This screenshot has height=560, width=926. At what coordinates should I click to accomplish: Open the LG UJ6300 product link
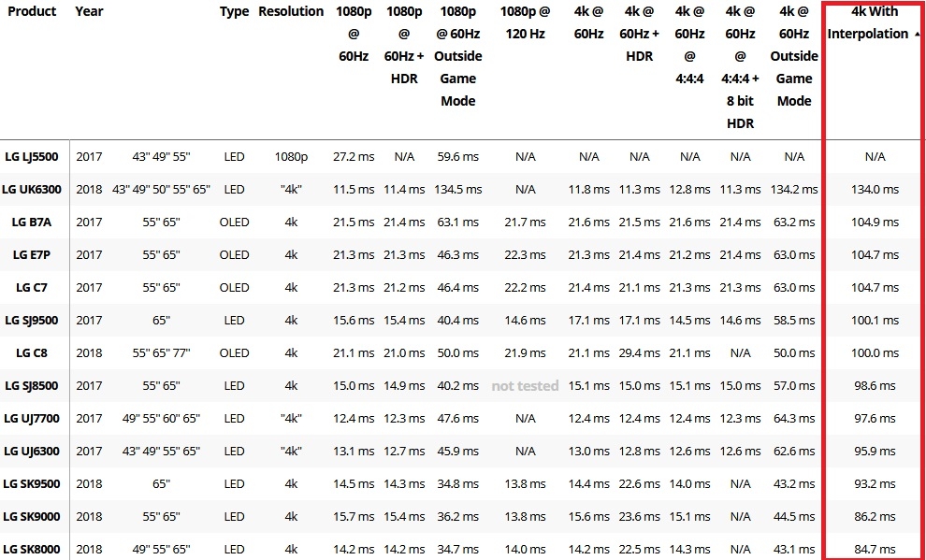pyautogui.click(x=32, y=452)
